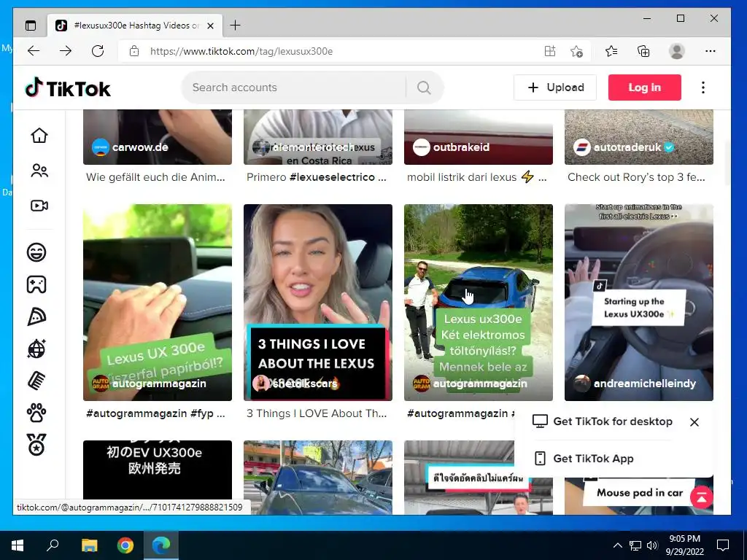Open the LIVE camera icon in sidebar
Image resolution: width=747 pixels, height=560 pixels.
click(39, 206)
